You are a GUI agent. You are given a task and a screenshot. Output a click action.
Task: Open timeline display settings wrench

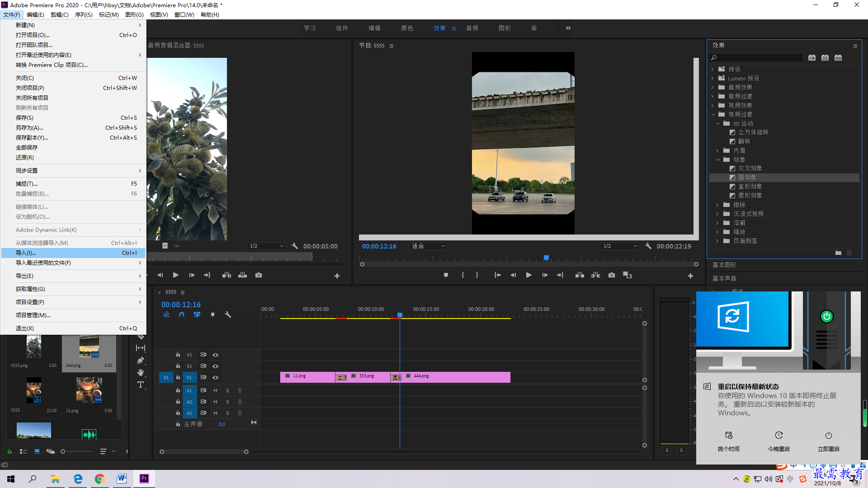[x=228, y=314]
